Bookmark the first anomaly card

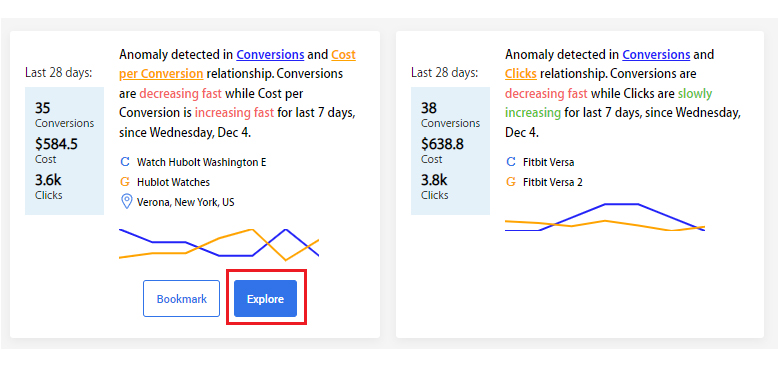pyautogui.click(x=181, y=299)
